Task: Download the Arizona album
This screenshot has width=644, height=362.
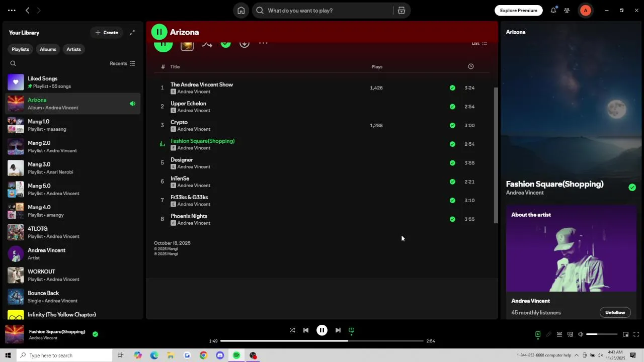Action: tap(245, 44)
